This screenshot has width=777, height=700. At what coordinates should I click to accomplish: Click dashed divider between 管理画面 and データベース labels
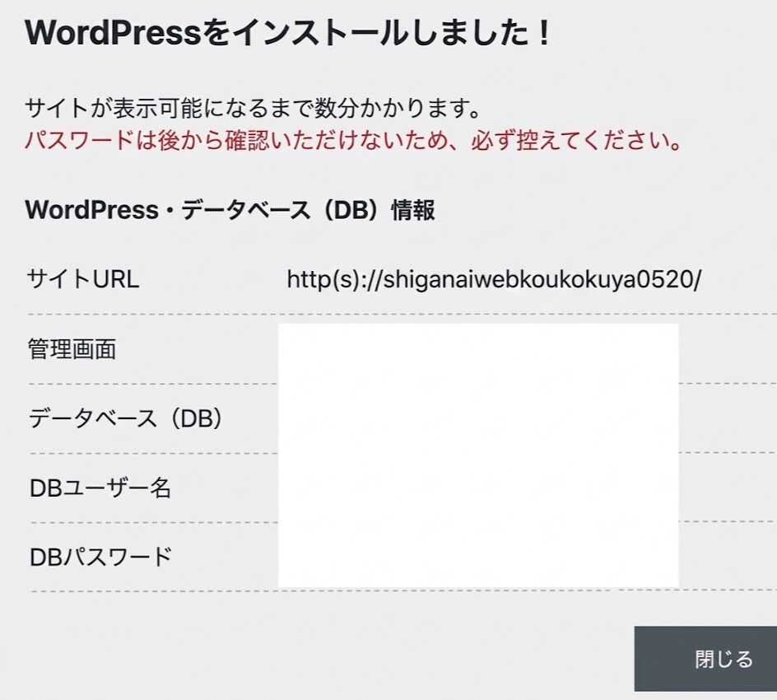pyautogui.click(x=148, y=384)
